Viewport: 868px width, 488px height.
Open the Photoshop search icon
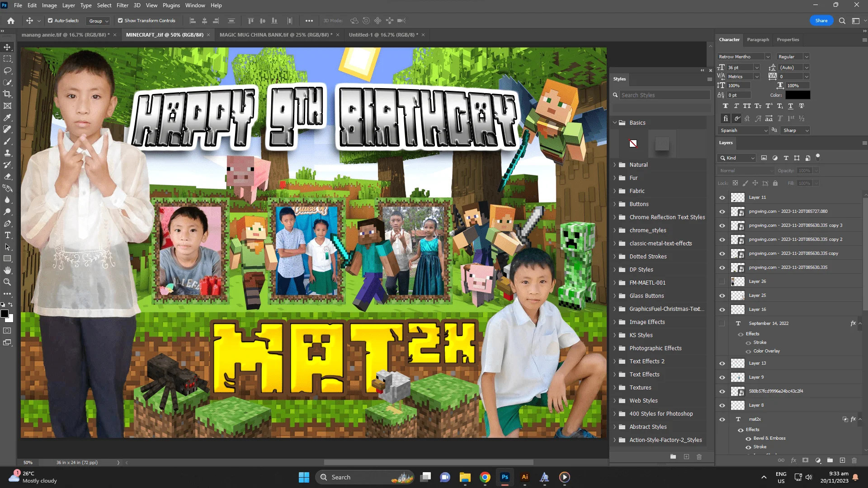[x=842, y=20]
